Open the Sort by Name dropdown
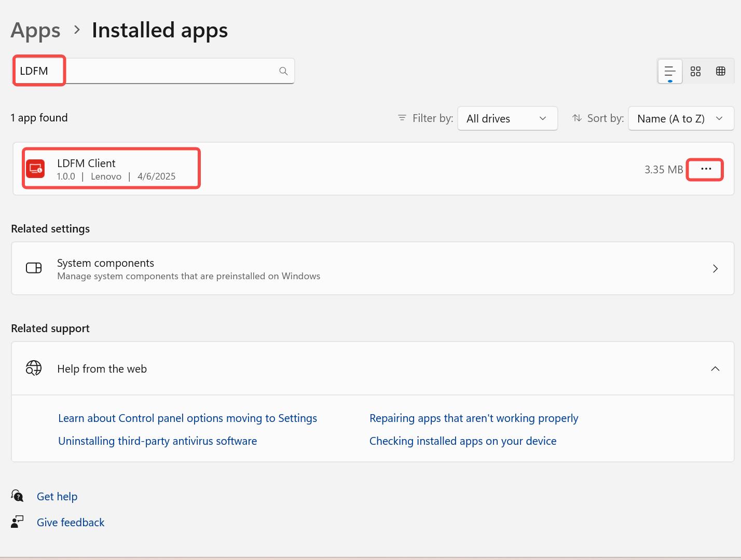 (680, 118)
